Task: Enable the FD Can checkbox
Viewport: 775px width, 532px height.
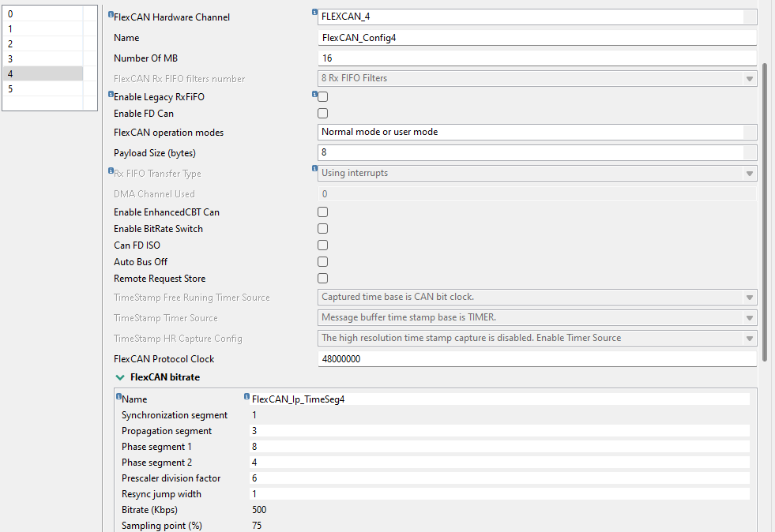Action: tap(322, 114)
